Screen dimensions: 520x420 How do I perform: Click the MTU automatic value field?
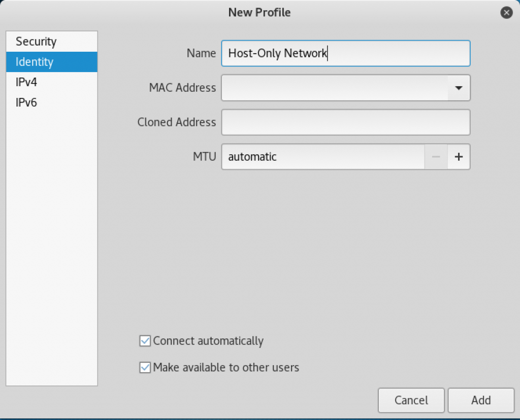tap(323, 157)
